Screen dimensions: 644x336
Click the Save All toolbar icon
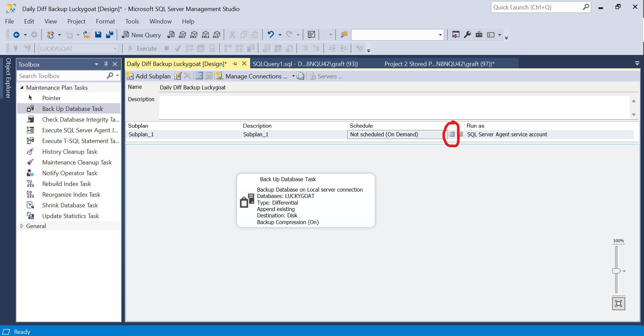[109, 35]
